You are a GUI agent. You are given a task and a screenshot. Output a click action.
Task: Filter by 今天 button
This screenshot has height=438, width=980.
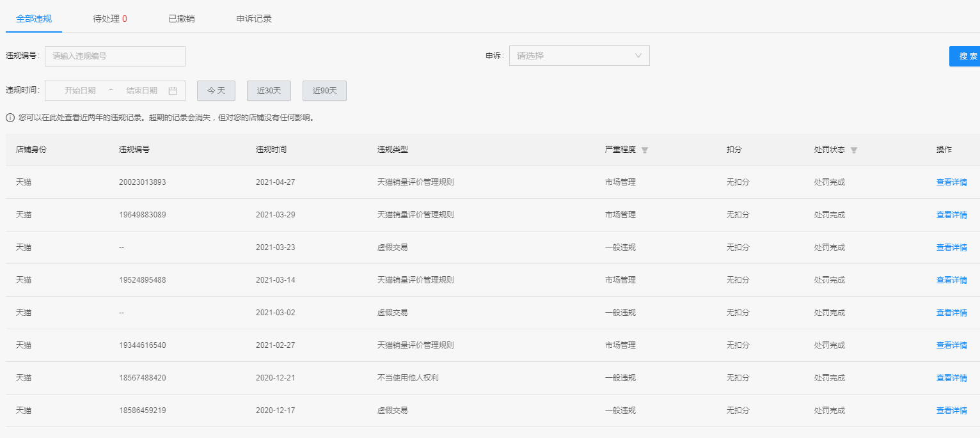coord(216,91)
